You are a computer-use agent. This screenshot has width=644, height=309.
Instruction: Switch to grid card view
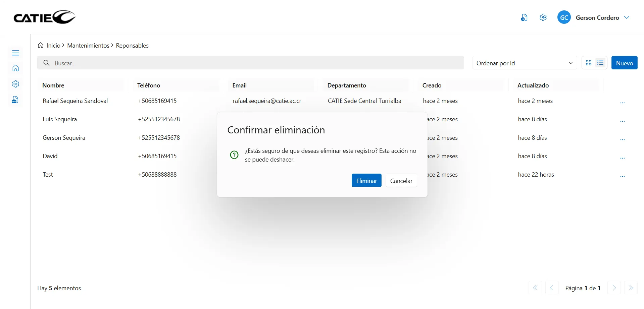click(x=589, y=63)
